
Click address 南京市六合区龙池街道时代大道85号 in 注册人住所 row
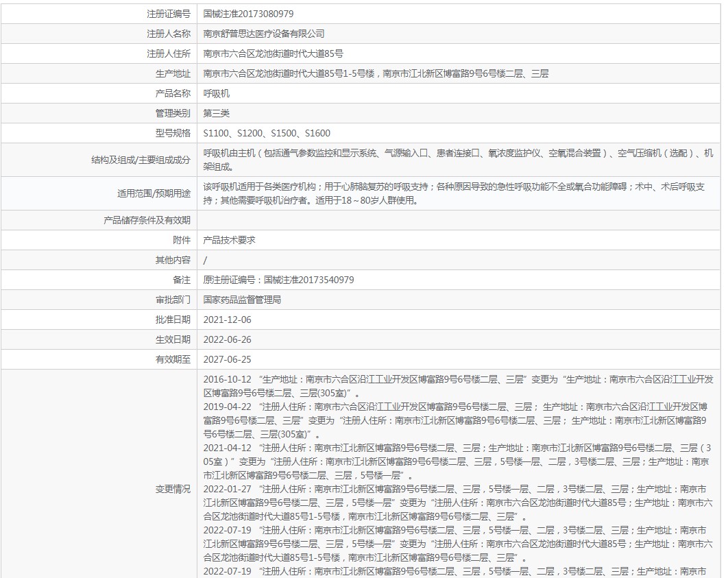pyautogui.click(x=273, y=54)
